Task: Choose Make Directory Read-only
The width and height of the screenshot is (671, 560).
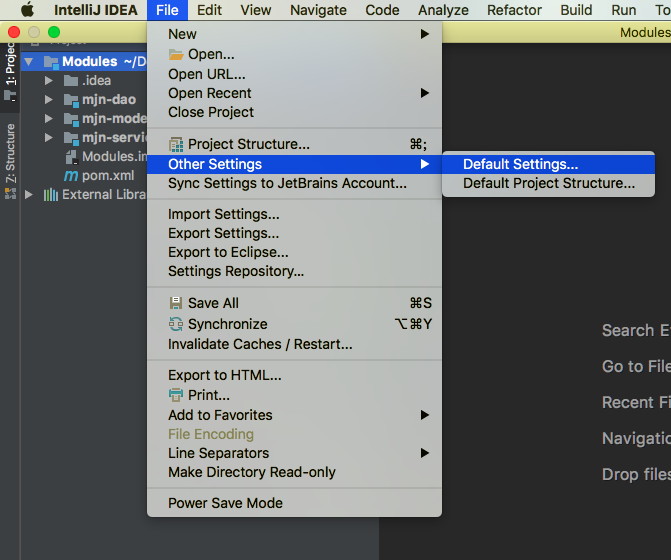Action: click(294, 472)
